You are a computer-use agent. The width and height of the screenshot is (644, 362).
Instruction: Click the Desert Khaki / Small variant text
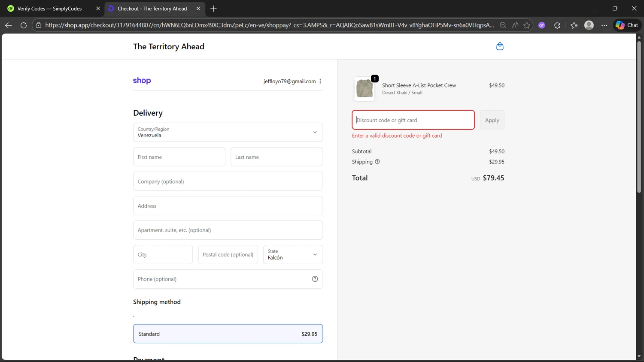pos(402,93)
